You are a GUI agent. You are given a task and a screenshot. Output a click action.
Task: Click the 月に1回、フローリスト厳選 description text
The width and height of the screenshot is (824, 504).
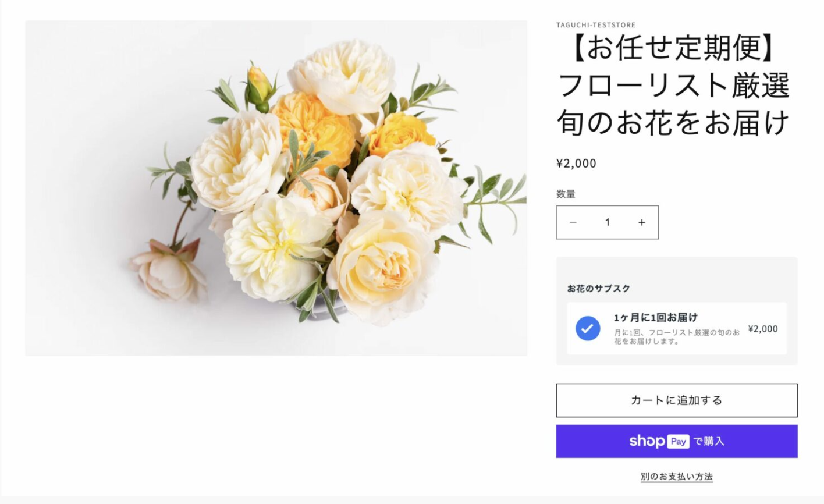point(676,336)
